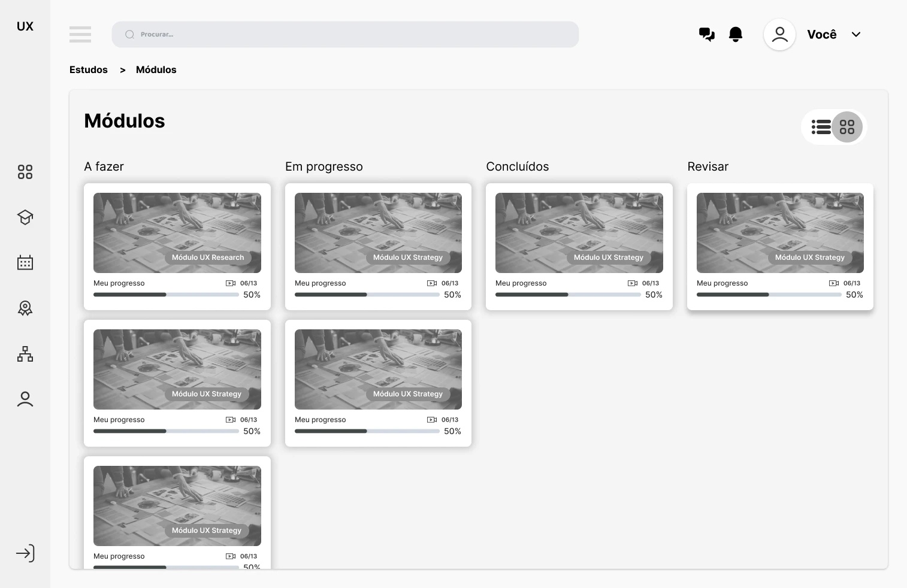Viewport: 907px width, 588px height.
Task: Click the A fazer column heading
Action: pyautogui.click(x=104, y=166)
